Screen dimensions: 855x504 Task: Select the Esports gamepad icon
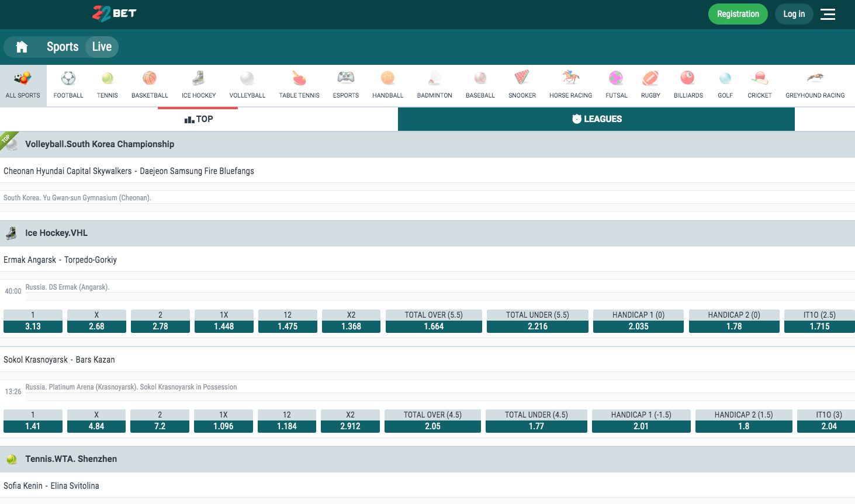(346, 78)
